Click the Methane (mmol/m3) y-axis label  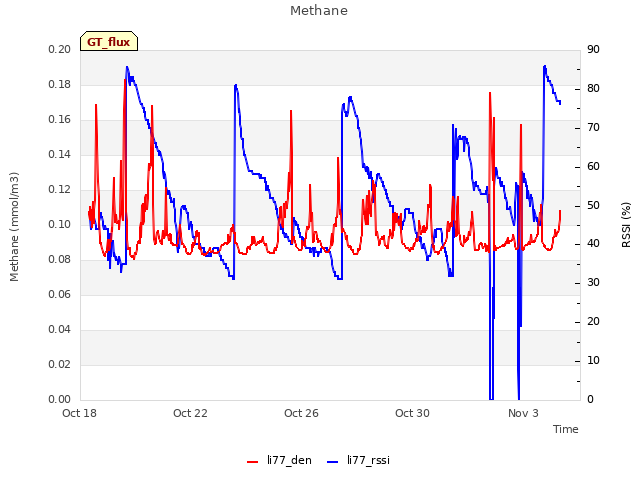point(14,227)
